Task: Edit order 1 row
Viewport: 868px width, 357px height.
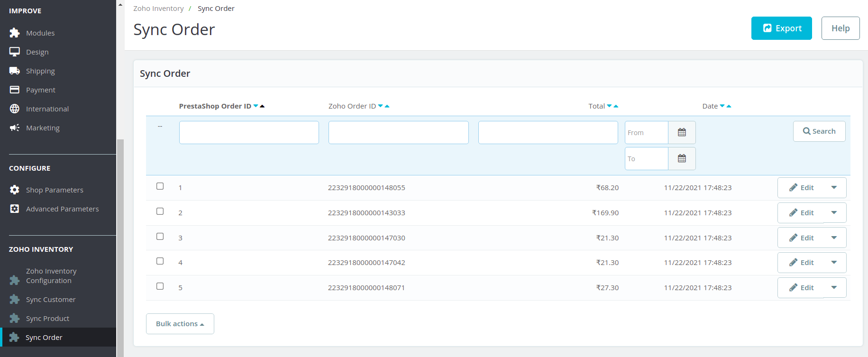Action: click(x=801, y=188)
